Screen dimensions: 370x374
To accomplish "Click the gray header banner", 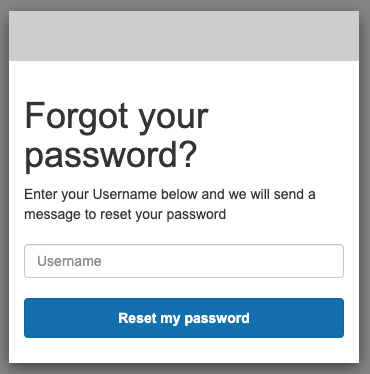I will pos(184,36).
